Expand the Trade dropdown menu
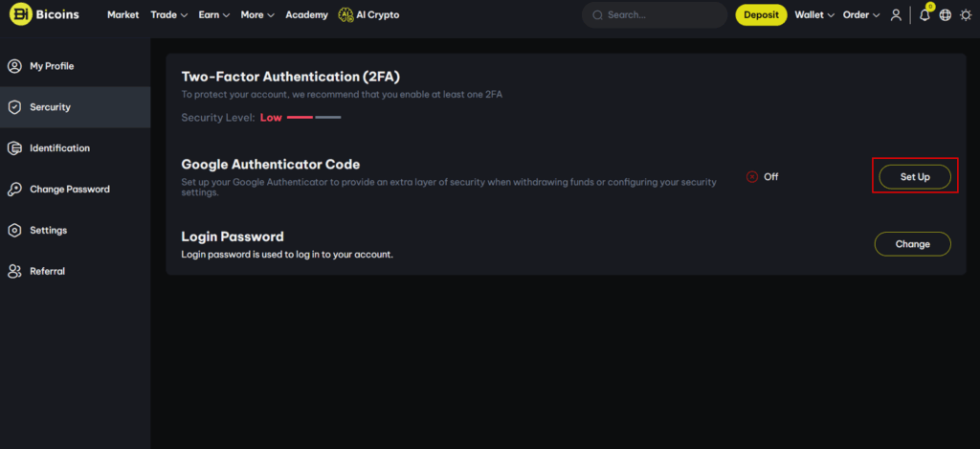980x449 pixels. (x=169, y=15)
